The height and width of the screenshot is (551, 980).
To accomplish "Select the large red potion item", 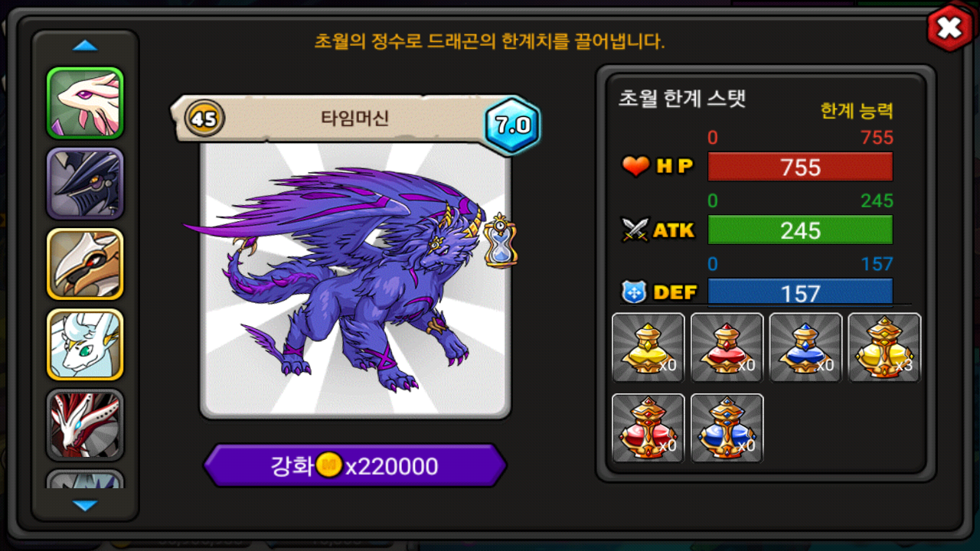I will click(648, 429).
